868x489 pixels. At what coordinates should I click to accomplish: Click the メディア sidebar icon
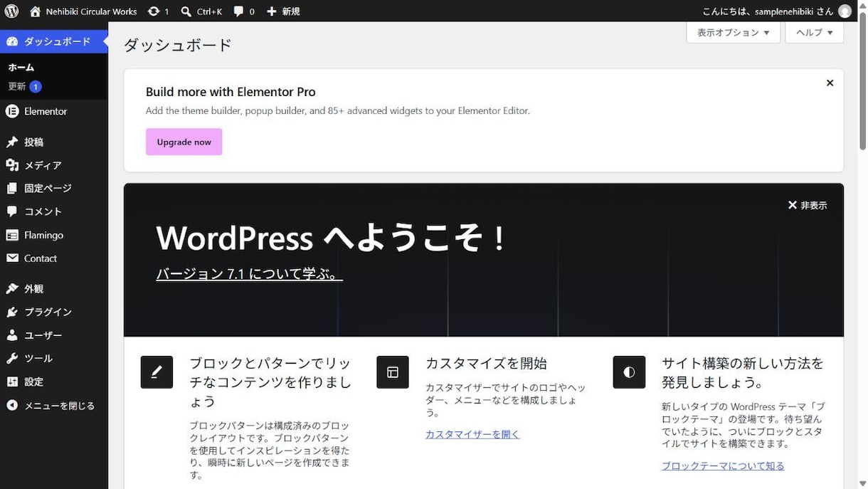click(12, 165)
